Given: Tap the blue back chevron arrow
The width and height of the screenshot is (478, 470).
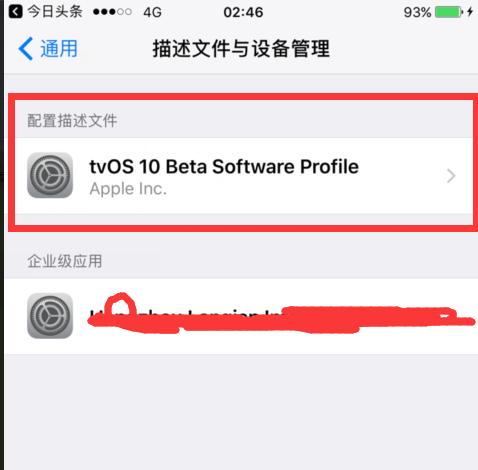Looking at the screenshot, I should point(26,49).
